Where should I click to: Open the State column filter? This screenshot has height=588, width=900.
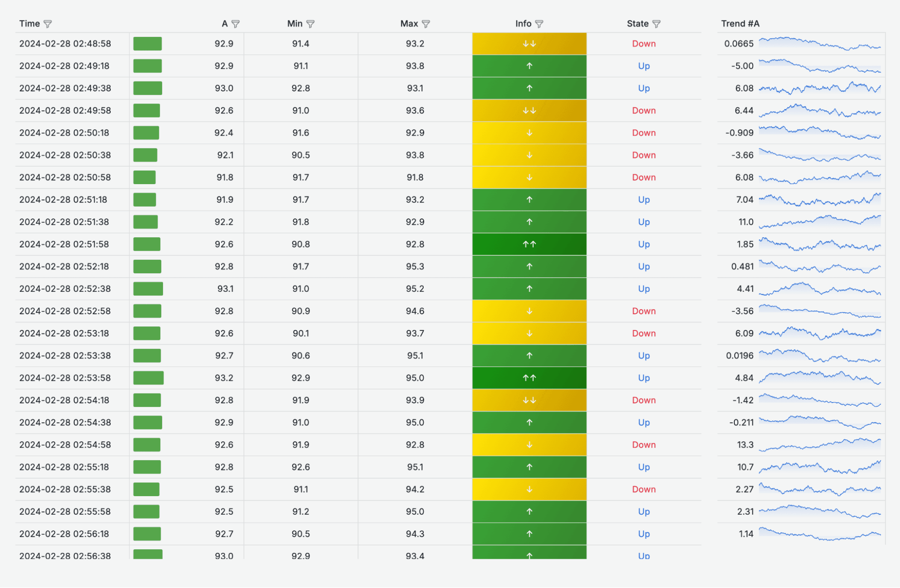click(x=657, y=23)
